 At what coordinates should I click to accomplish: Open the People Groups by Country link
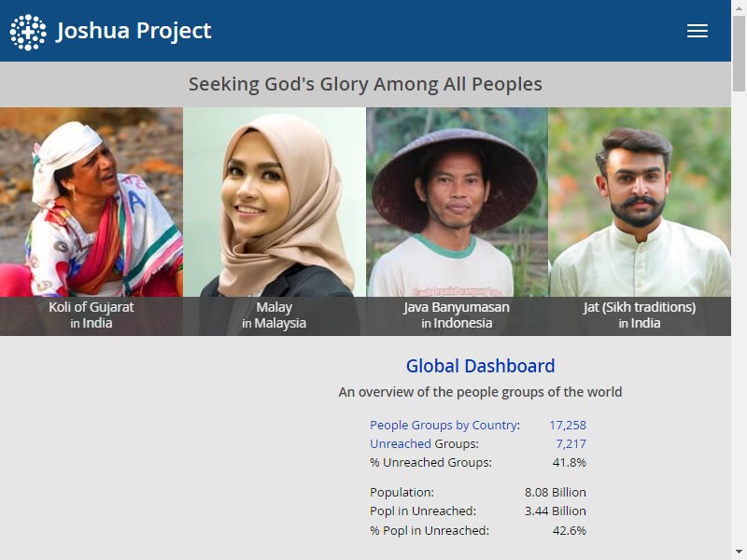click(444, 425)
